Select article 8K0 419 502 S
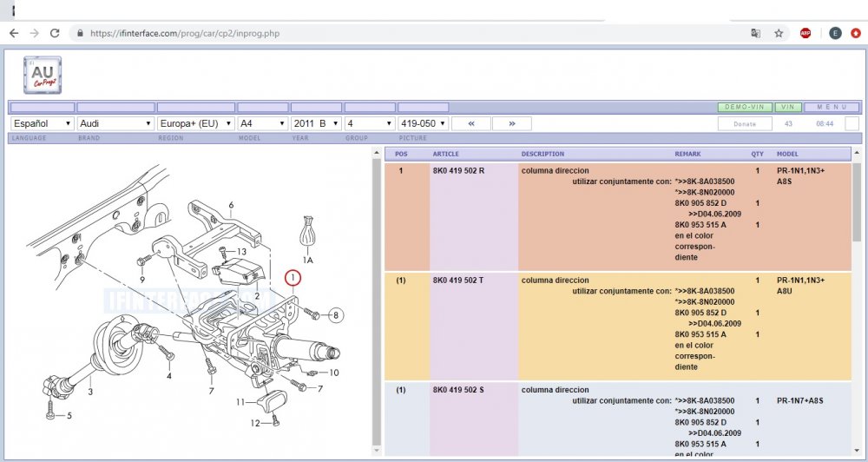868x462 pixels. (x=457, y=390)
